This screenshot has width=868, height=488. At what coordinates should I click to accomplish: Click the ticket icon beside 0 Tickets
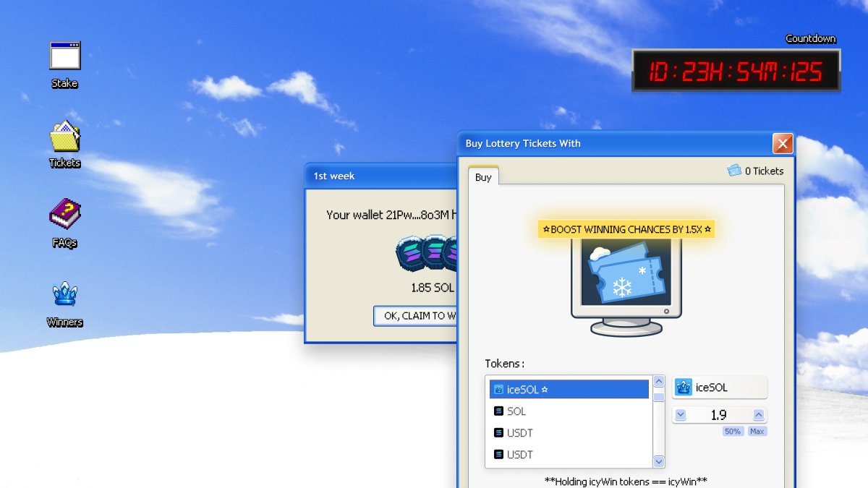[x=734, y=171]
